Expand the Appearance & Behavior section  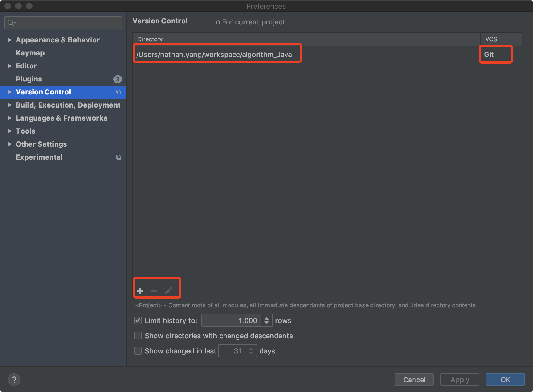click(9, 40)
